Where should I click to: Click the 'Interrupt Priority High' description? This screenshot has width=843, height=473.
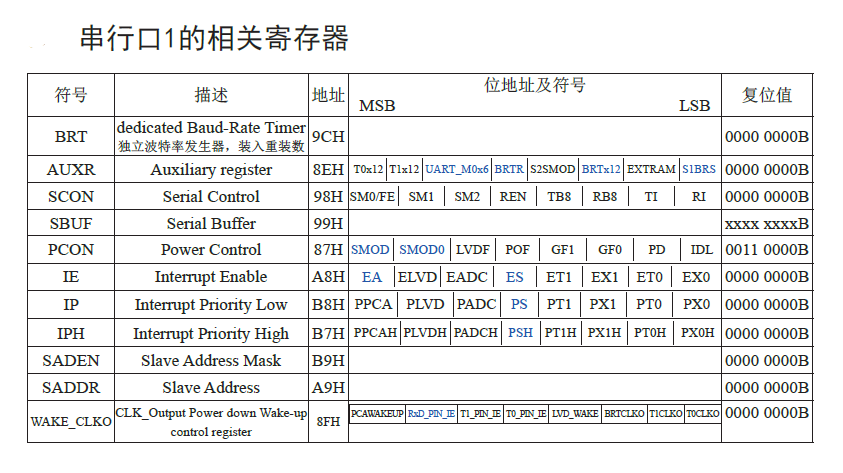click(x=211, y=334)
